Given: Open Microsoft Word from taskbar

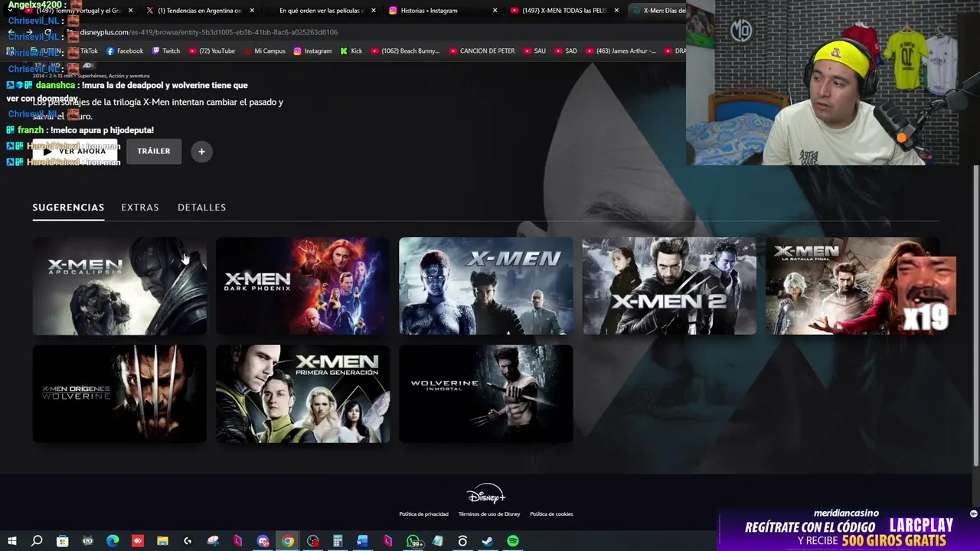Looking at the screenshot, I should tap(363, 541).
